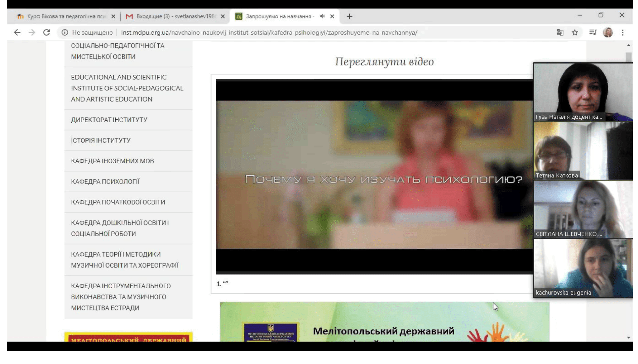The width and height of the screenshot is (638, 364).
Task: Open the Chrome profile avatar
Action: click(x=607, y=32)
